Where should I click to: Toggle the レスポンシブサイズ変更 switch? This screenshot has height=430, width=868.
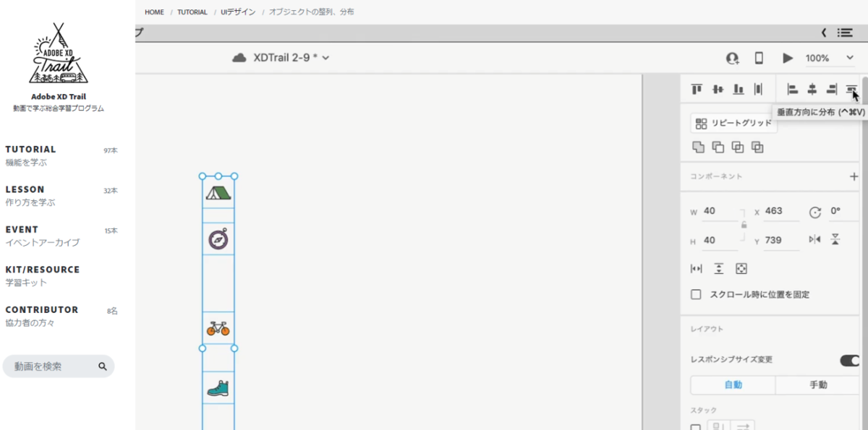pos(849,360)
